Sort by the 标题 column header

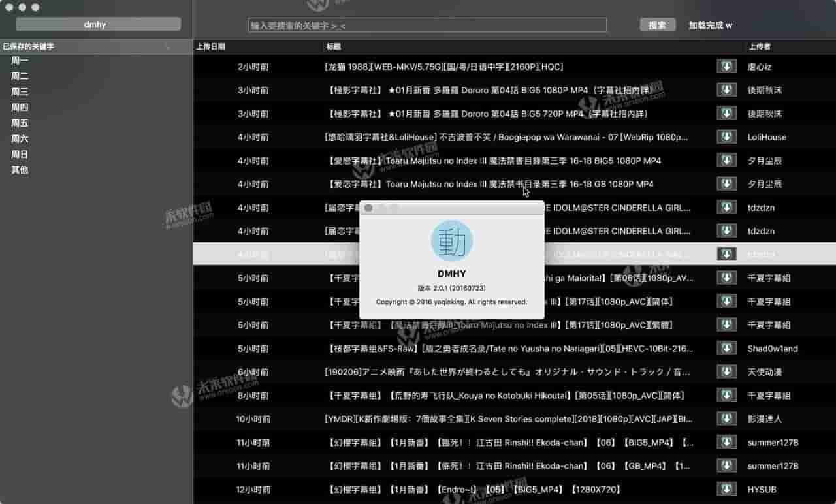pos(534,46)
